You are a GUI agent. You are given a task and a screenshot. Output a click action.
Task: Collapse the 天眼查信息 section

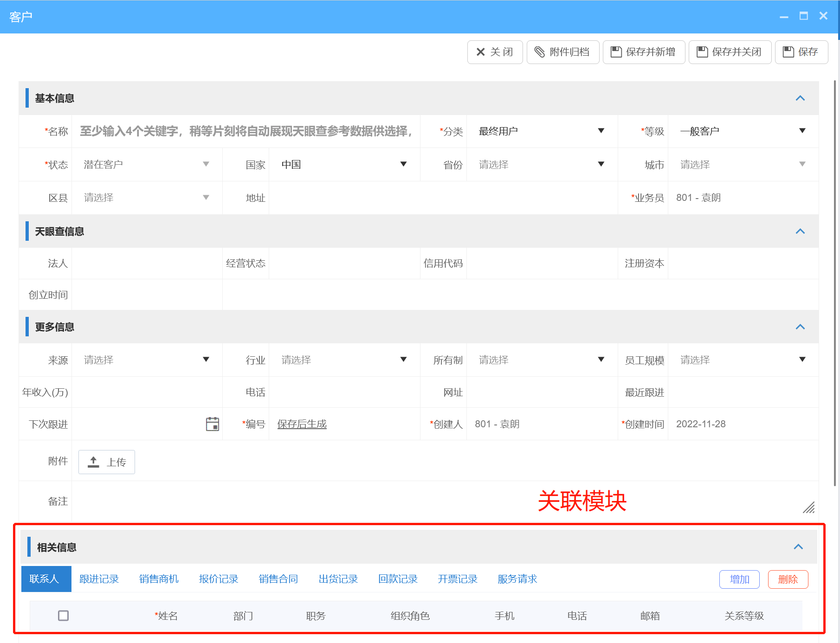pos(800,231)
